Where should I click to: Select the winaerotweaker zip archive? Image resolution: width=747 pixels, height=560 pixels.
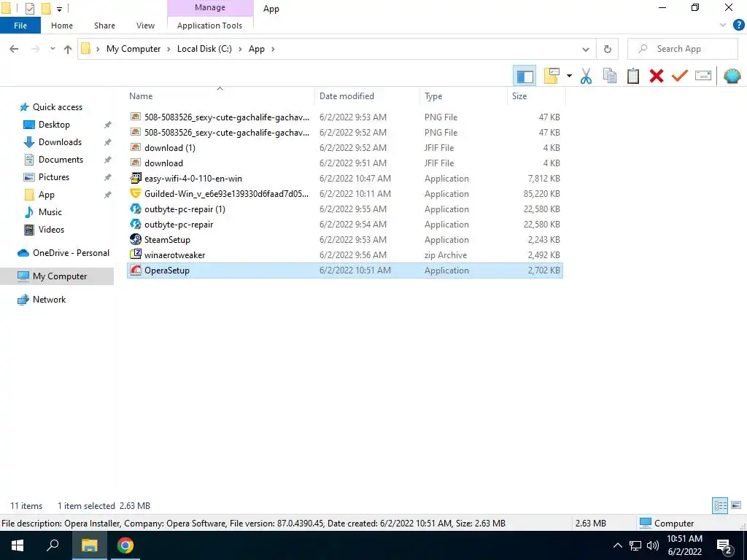345,254
